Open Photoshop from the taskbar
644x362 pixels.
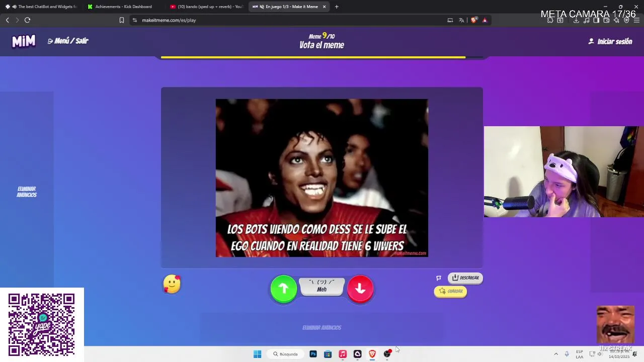313,354
